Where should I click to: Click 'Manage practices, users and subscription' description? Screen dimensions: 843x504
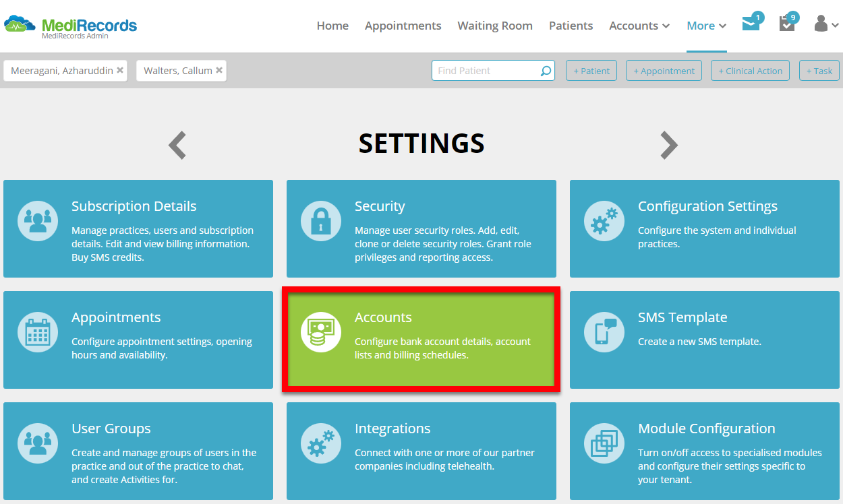click(x=163, y=244)
